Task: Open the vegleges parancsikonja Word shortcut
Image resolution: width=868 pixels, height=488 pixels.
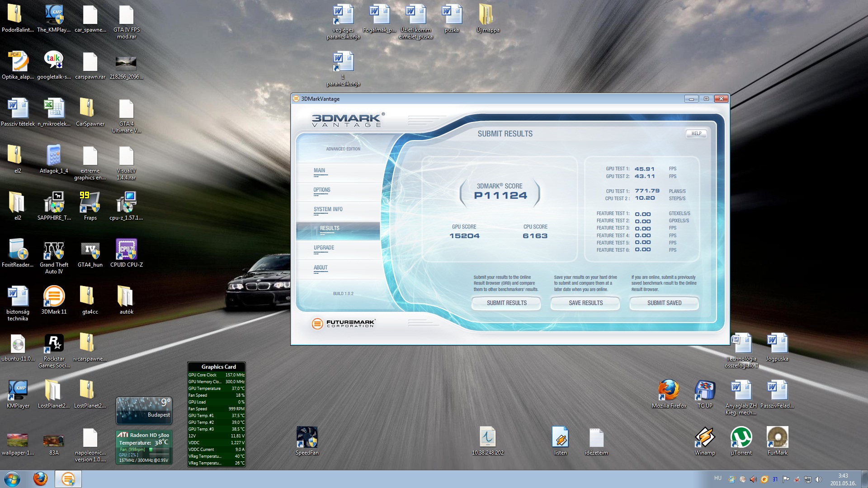Action: (343, 21)
